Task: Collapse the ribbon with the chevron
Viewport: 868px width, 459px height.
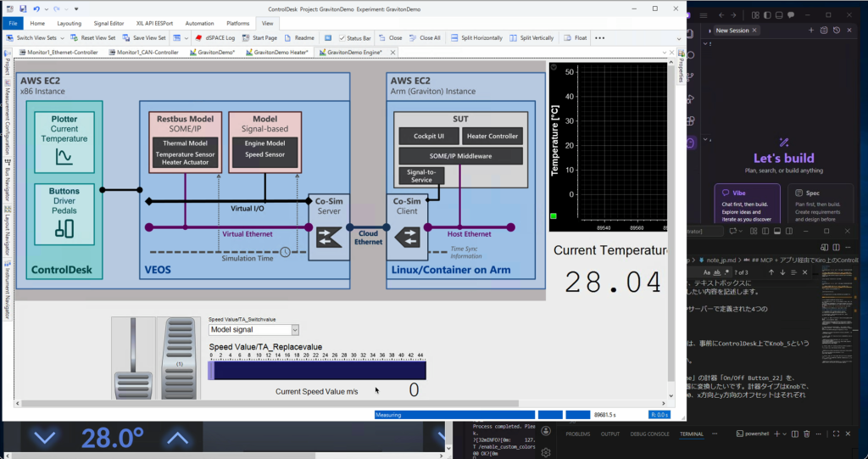Action: click(x=679, y=39)
